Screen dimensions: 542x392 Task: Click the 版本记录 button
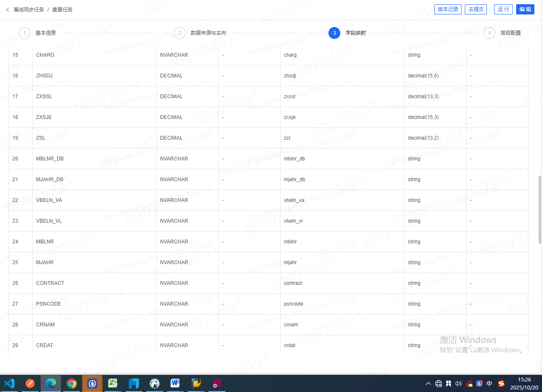pyautogui.click(x=448, y=9)
